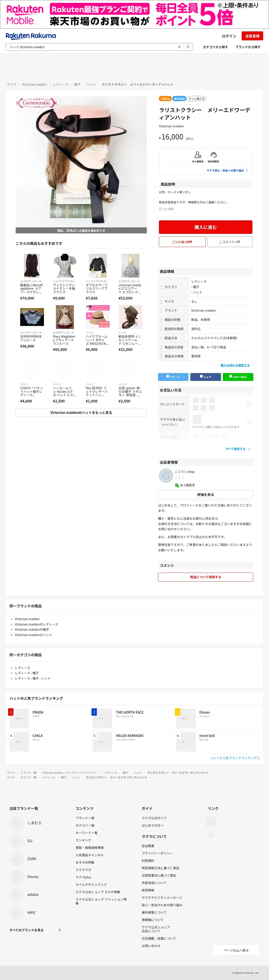This screenshot has width=269, height=980.
Task: Open the プライバシーポリシー footer link
Action: [157, 853]
